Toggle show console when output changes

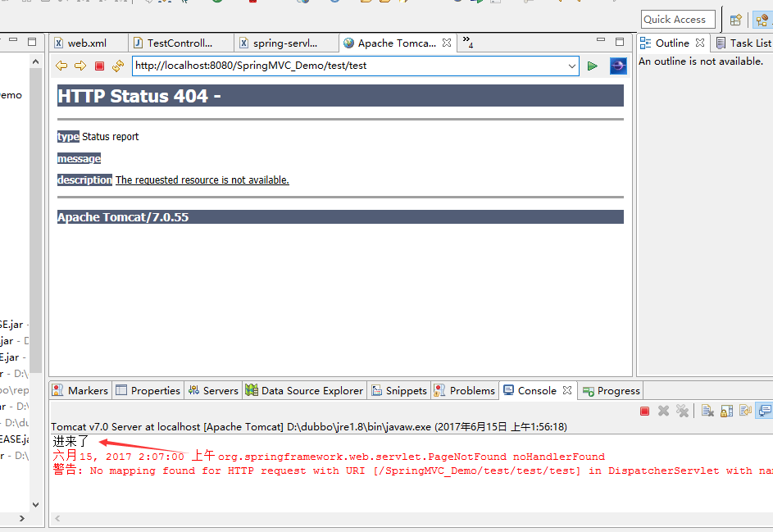point(745,411)
